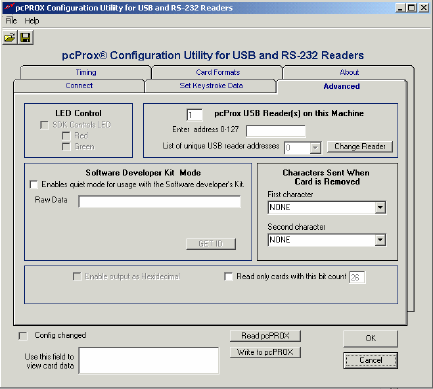Screen dimensions: 433x389
Task: Click the view card data text field
Action: (x=149, y=360)
